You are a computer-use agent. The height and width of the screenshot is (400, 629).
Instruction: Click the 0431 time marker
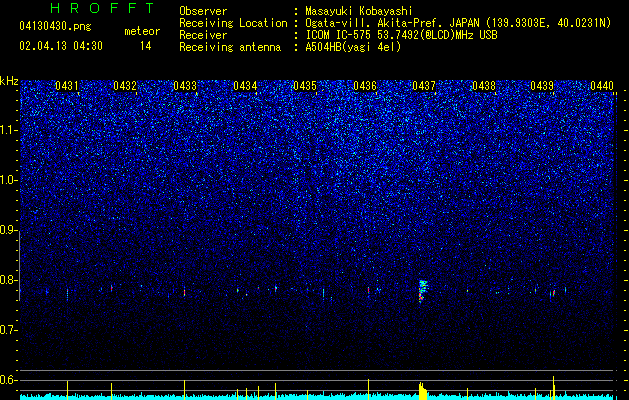[67, 85]
